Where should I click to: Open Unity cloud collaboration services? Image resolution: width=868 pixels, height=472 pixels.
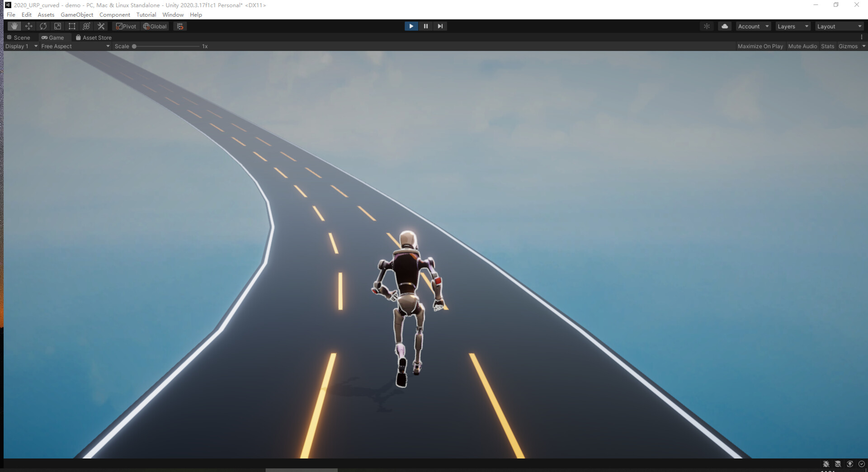pos(725,26)
